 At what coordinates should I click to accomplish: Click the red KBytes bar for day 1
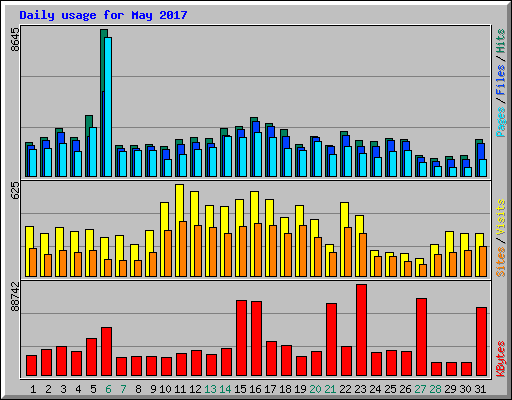pyautogui.click(x=31, y=366)
